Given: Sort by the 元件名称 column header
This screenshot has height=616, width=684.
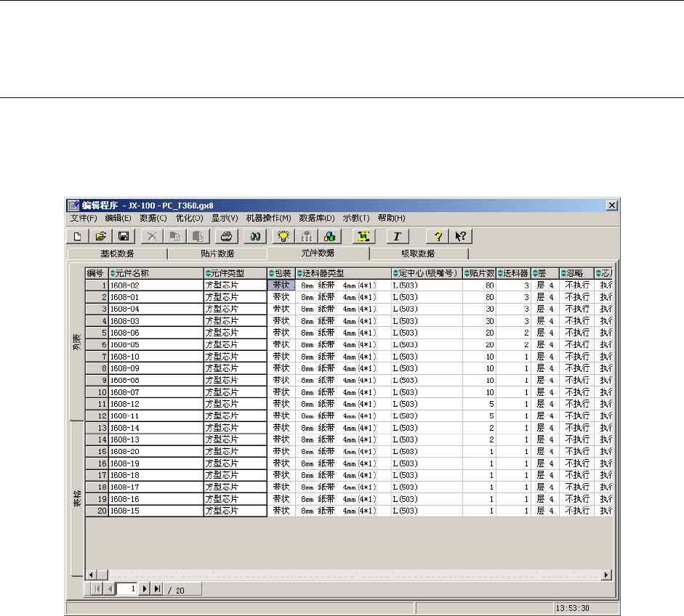Looking at the screenshot, I should 156,273.
